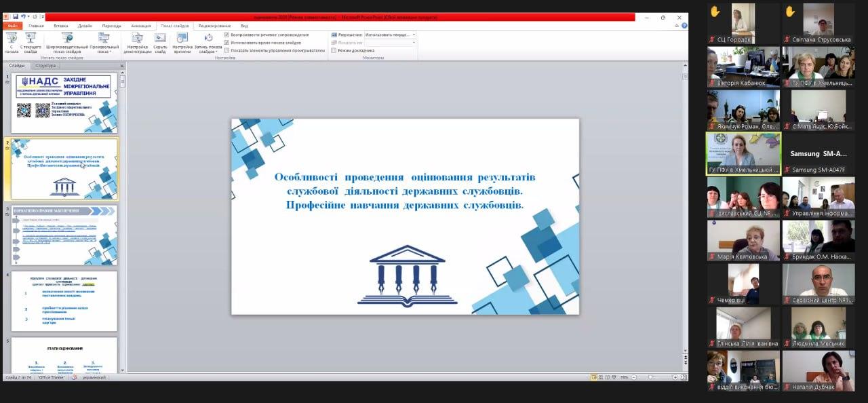Close the slide thumbnails pane

[x=122, y=66]
